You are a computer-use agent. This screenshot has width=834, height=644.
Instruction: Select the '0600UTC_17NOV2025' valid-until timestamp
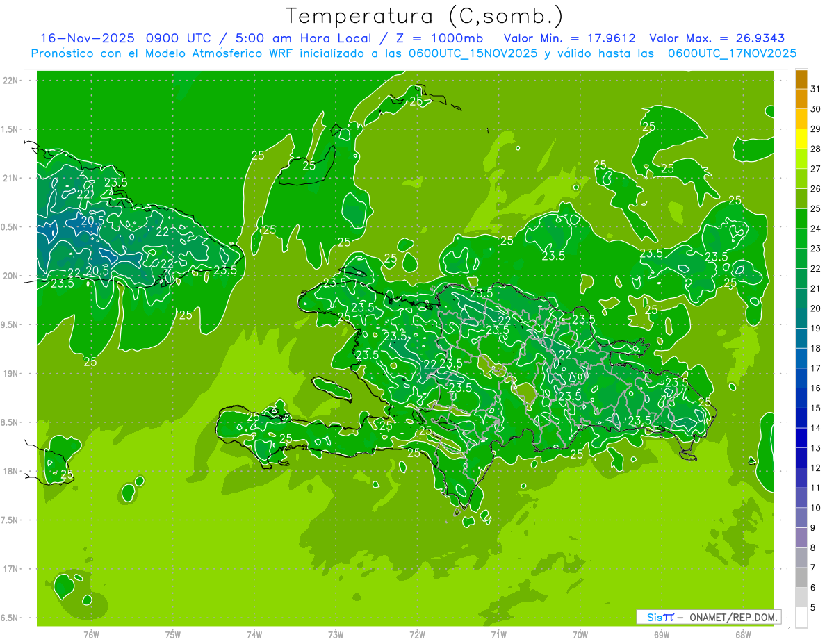(x=732, y=53)
